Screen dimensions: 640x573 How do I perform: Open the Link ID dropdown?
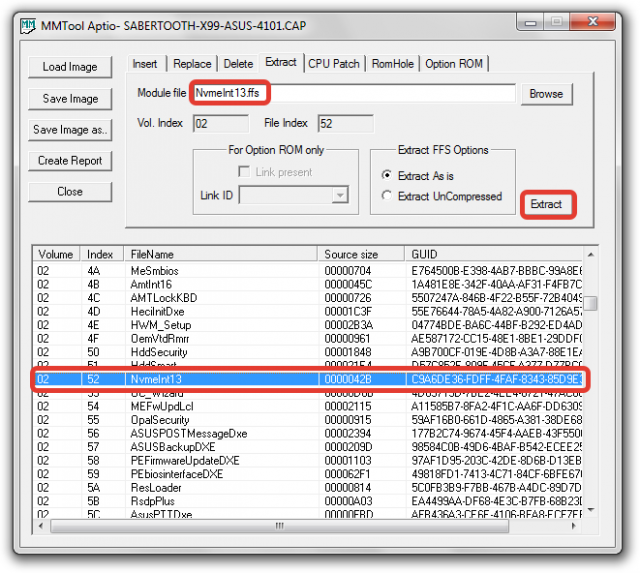(x=340, y=195)
